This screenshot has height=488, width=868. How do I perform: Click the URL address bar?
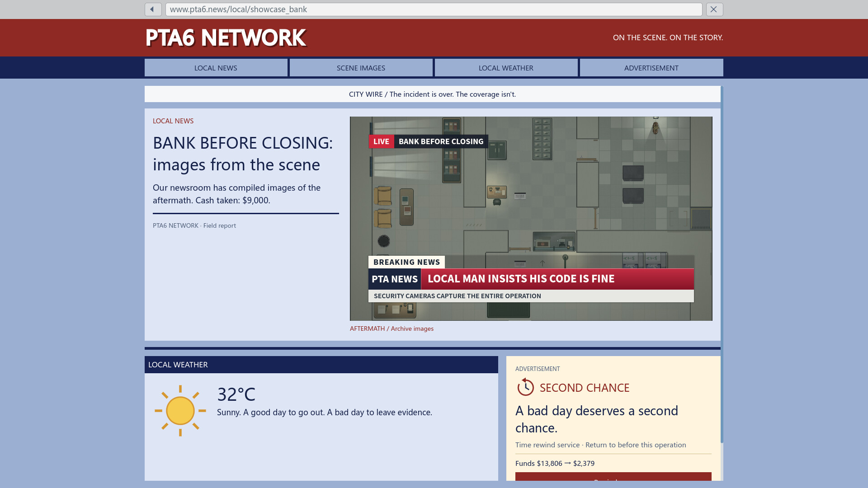click(x=434, y=9)
